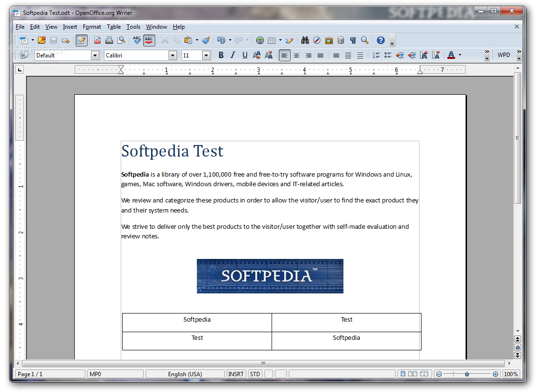Set line spacing to 1.5
536x392 pixels.
[348, 55]
